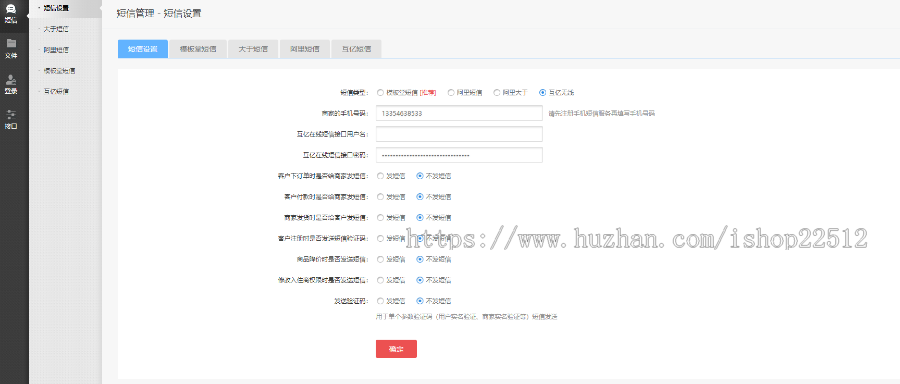Select 不发短信 for 客户付款时 merchant notification
Screen dimensions: 900x384
click(420, 196)
